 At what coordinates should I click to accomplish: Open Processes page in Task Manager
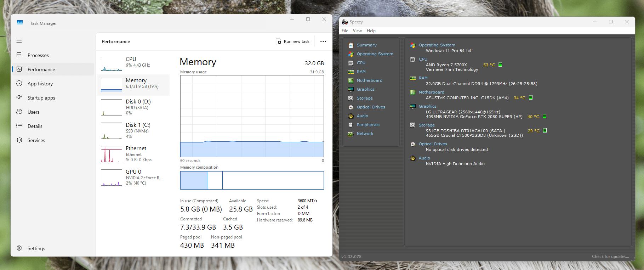[x=38, y=55]
